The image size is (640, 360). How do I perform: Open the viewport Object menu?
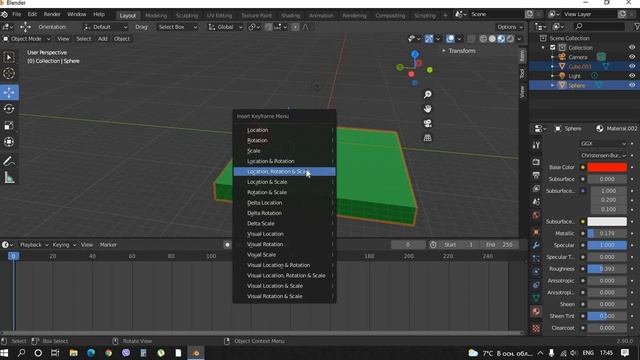[122, 39]
